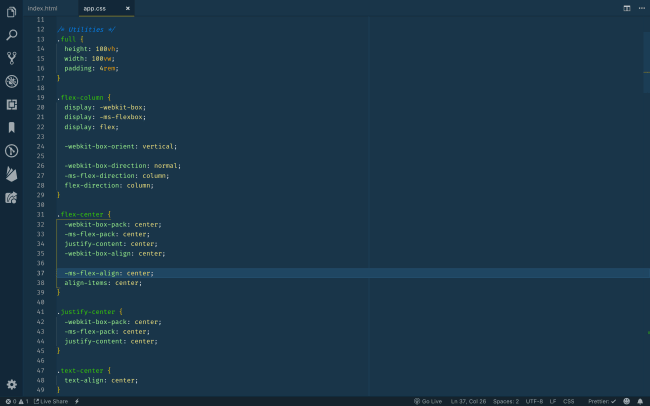Change Spaces: 2 indentation setting
650x406 pixels.
click(505, 401)
